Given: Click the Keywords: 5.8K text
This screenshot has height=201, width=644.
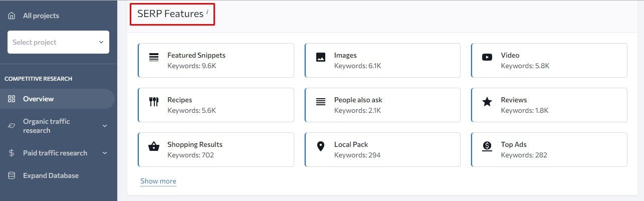Looking at the screenshot, I should [525, 66].
